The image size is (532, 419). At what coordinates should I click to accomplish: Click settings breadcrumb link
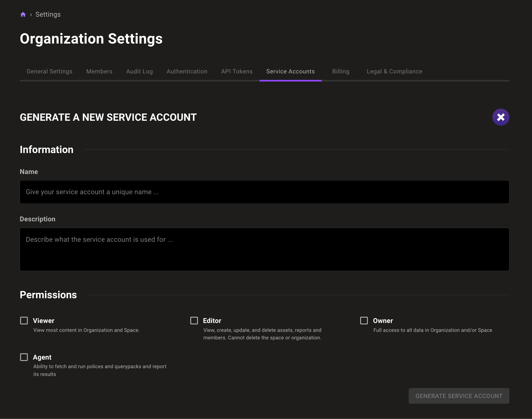click(48, 14)
